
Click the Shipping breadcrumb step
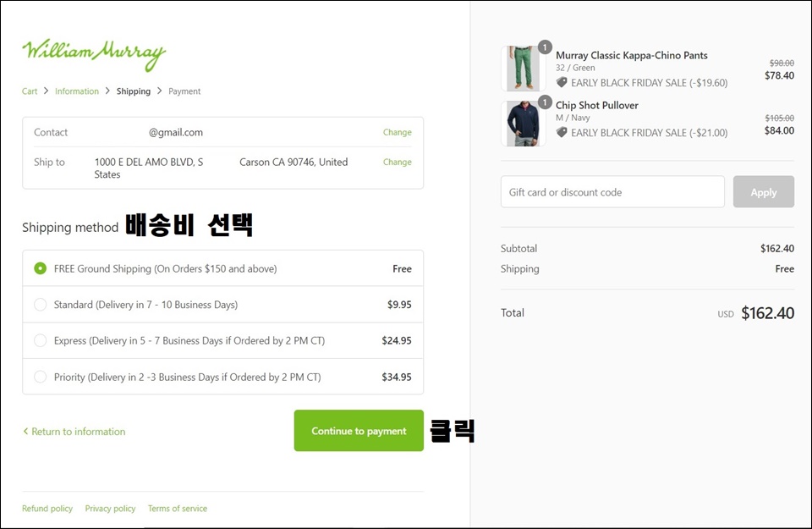pos(133,91)
